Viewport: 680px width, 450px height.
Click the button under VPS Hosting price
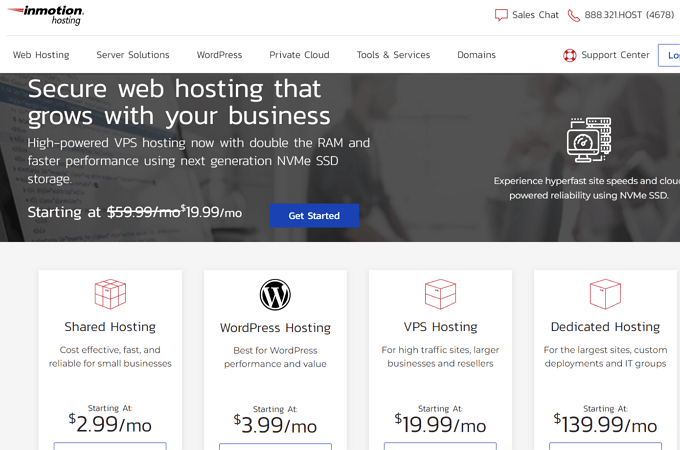click(440, 446)
